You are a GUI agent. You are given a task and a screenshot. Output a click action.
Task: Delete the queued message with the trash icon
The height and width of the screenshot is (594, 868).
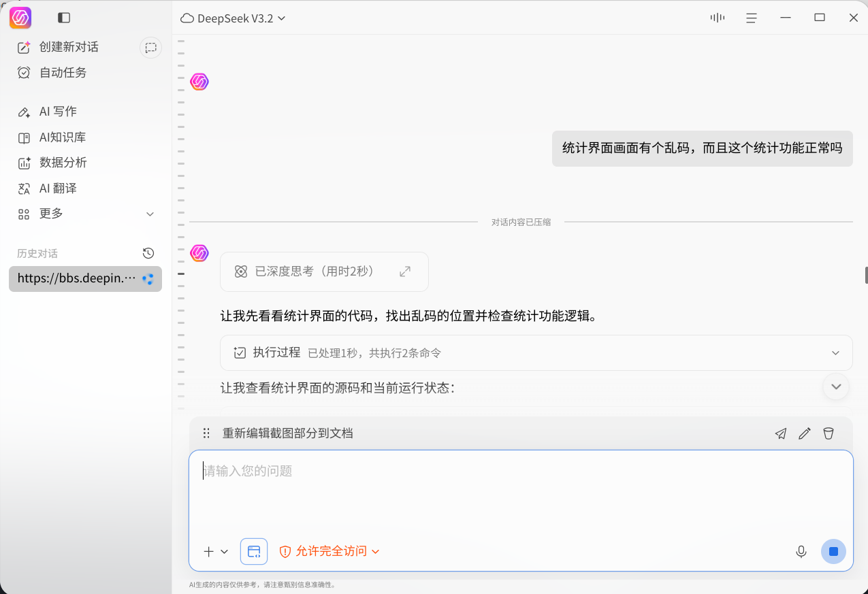[829, 433]
